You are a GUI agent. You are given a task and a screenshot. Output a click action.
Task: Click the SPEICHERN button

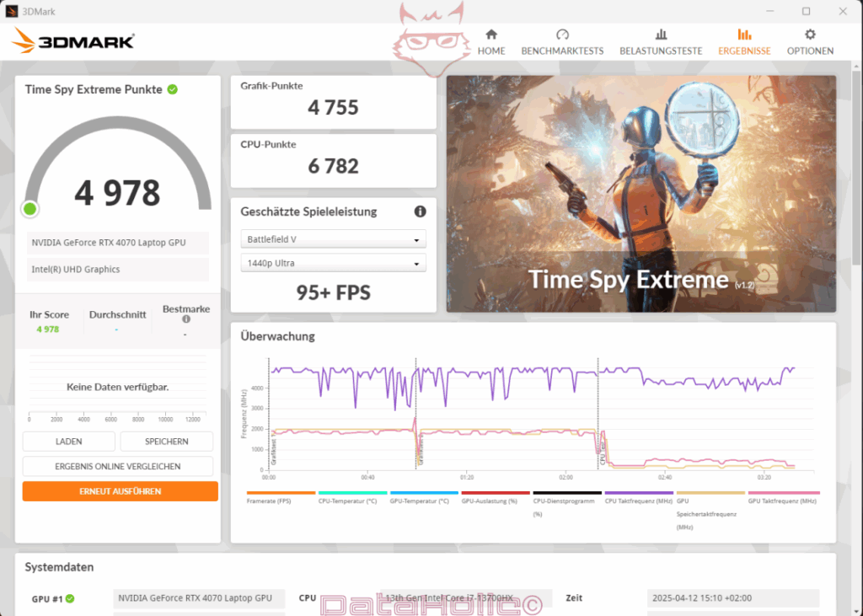(167, 442)
